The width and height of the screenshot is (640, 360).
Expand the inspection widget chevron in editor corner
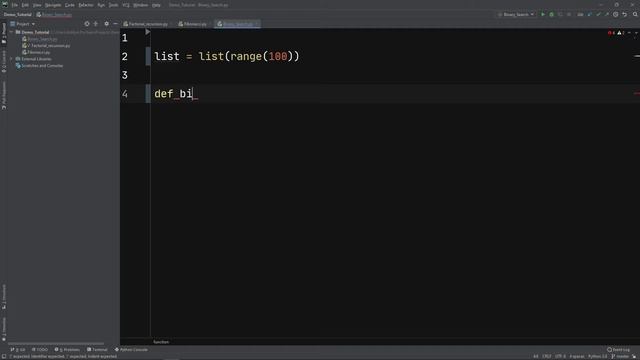pos(636,33)
